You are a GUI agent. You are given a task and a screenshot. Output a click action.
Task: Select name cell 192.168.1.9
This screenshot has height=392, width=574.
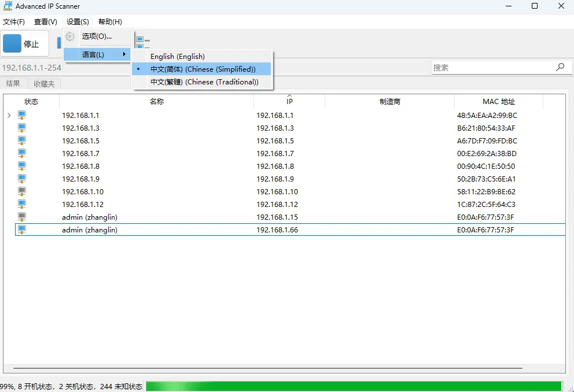coord(80,179)
